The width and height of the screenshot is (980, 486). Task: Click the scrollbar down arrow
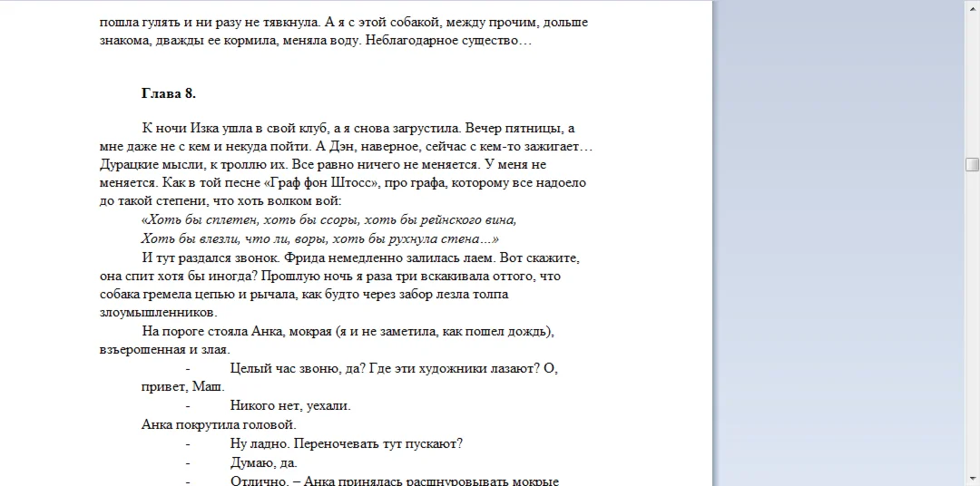tap(972, 481)
